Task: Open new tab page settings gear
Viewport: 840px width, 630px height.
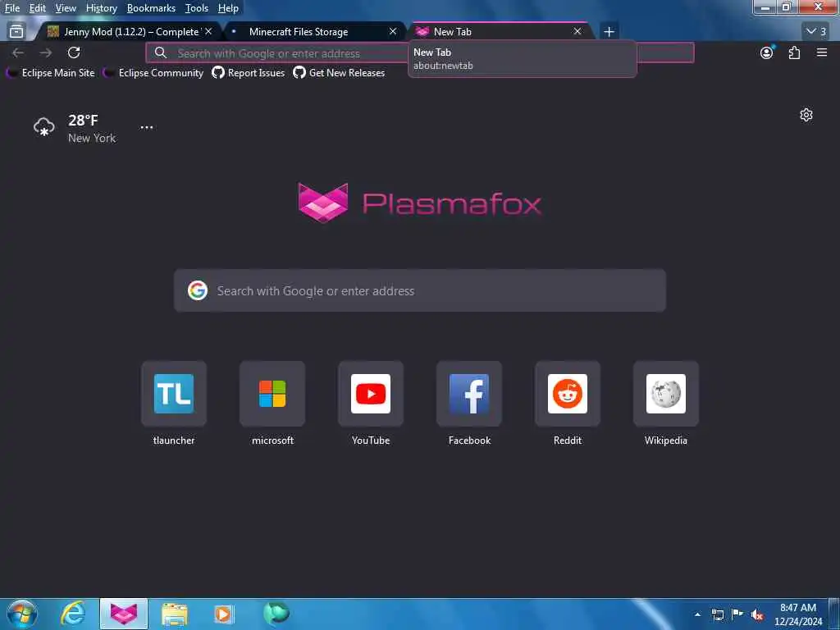Action: tap(806, 115)
